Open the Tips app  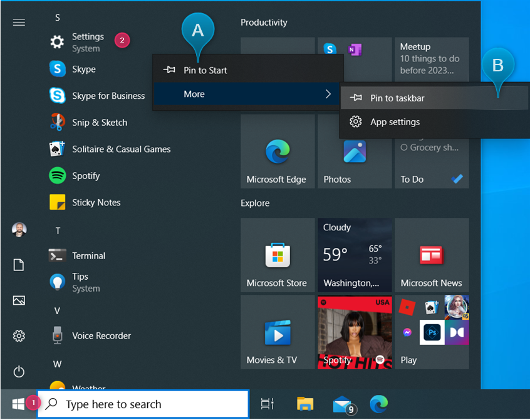coord(75,282)
